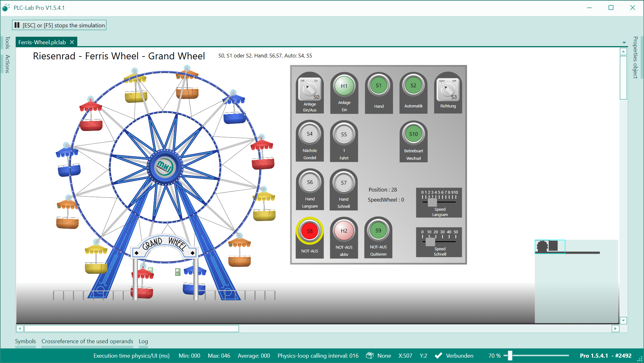Click the Speed Langsam slider handle
The width and height of the screenshot is (644, 363).
[x=432, y=202]
